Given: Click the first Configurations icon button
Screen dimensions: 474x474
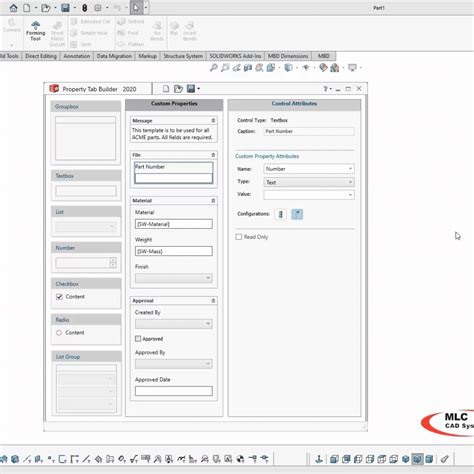Looking at the screenshot, I should click(x=281, y=214).
